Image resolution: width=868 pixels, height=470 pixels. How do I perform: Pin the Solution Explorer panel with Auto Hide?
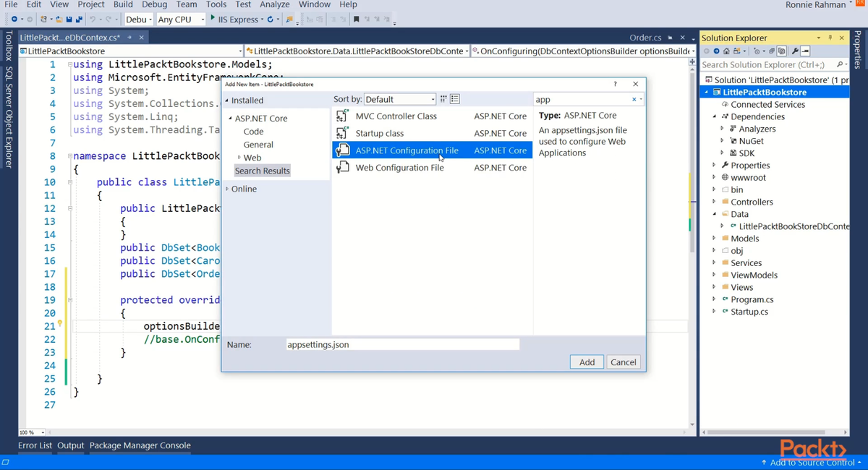[x=830, y=38]
